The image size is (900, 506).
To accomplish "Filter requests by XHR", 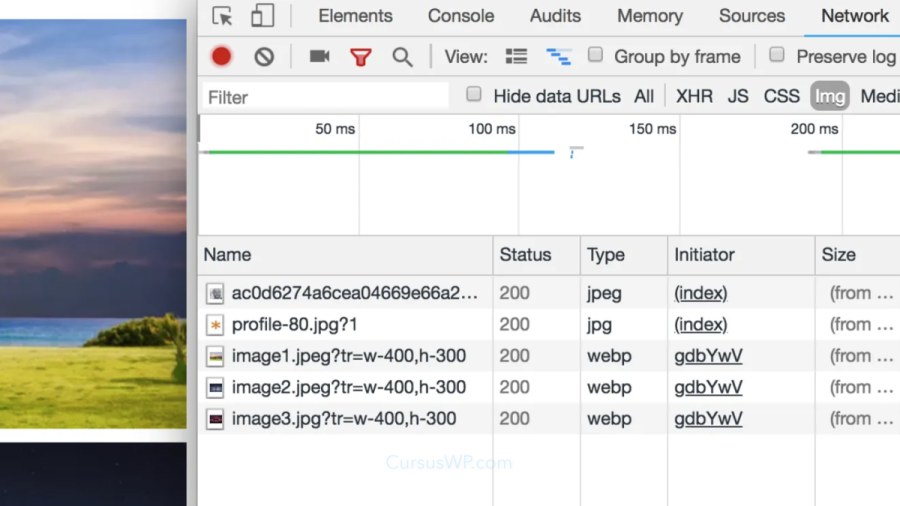I will point(694,96).
